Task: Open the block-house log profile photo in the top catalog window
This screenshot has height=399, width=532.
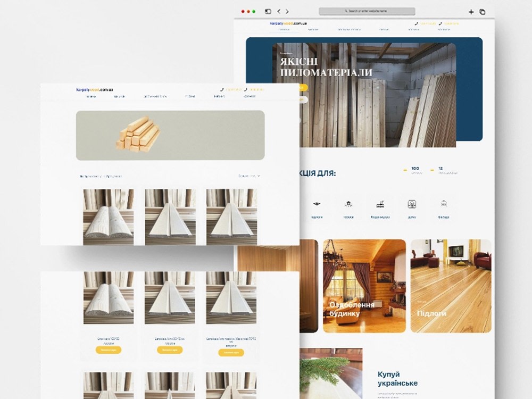Action: [x=108, y=217]
